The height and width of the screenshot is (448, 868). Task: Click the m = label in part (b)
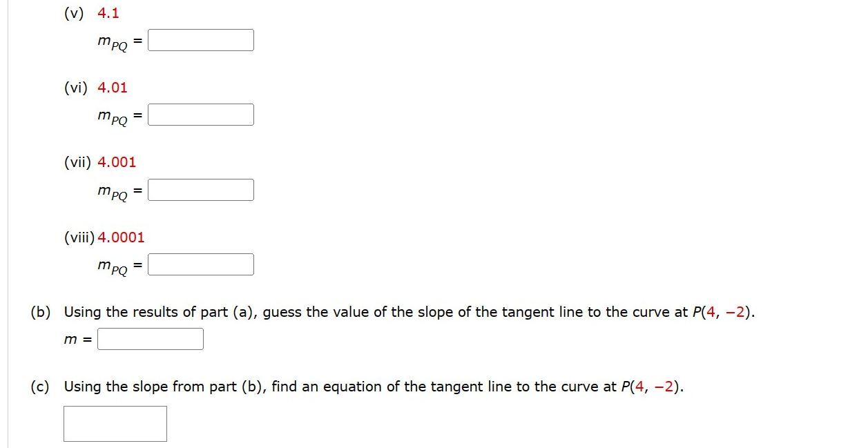tap(75, 338)
